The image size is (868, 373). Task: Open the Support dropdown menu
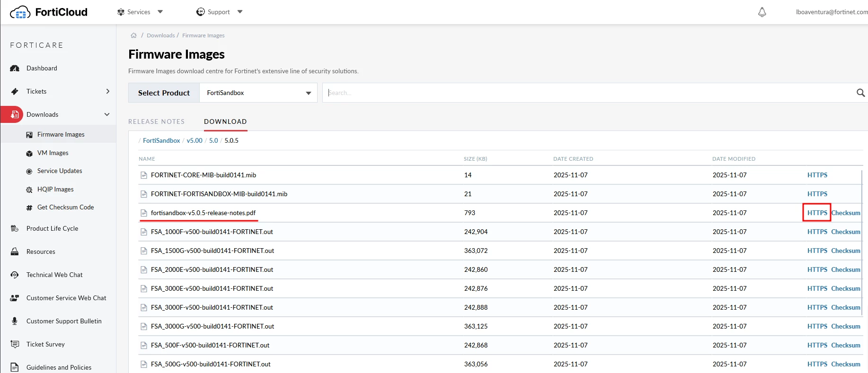[x=220, y=12]
